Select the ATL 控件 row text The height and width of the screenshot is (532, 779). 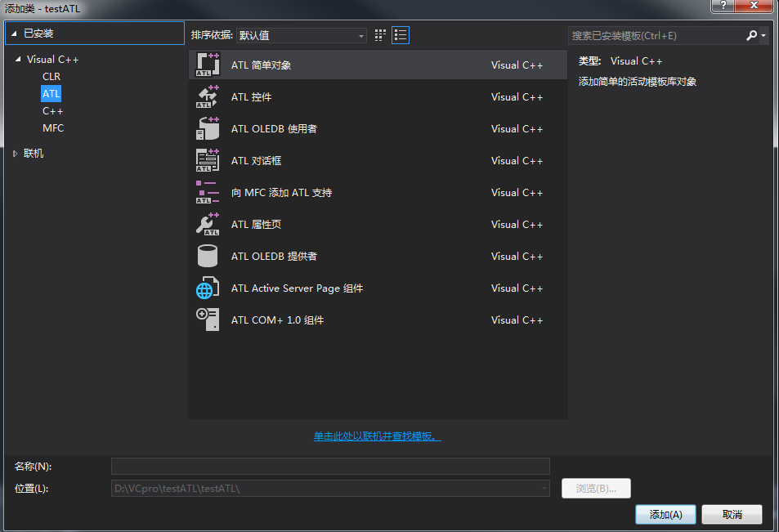pyautogui.click(x=252, y=97)
